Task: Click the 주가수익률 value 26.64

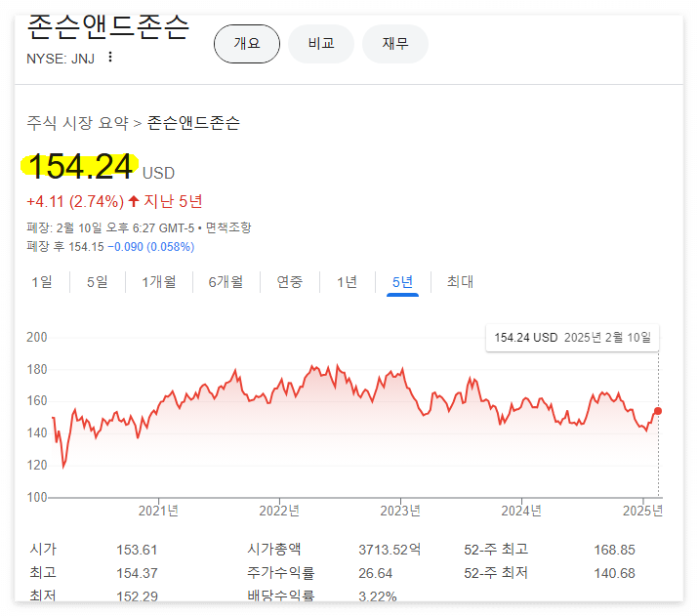Action: coord(375,573)
